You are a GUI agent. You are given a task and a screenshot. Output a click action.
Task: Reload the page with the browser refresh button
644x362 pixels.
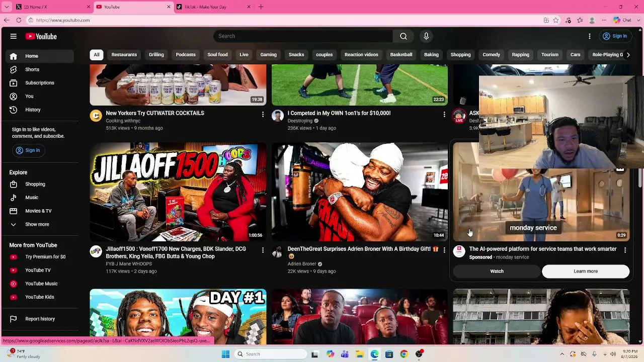[19, 20]
